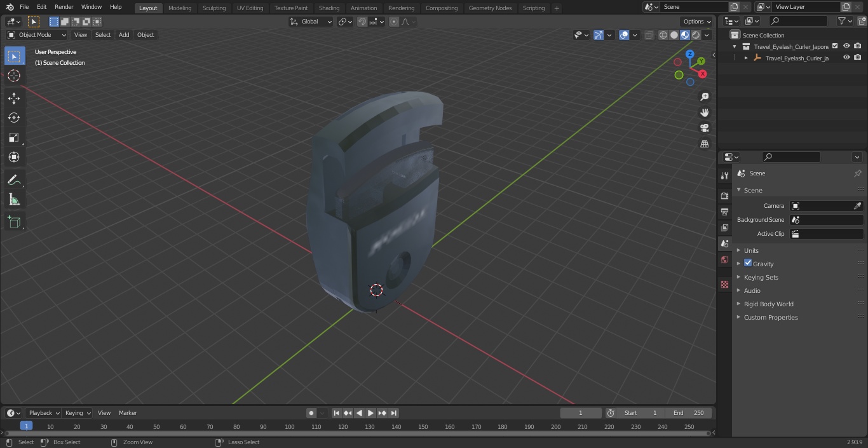868x448 pixels.
Task: Select the Cursor tool in the toolbar
Action: (14, 76)
